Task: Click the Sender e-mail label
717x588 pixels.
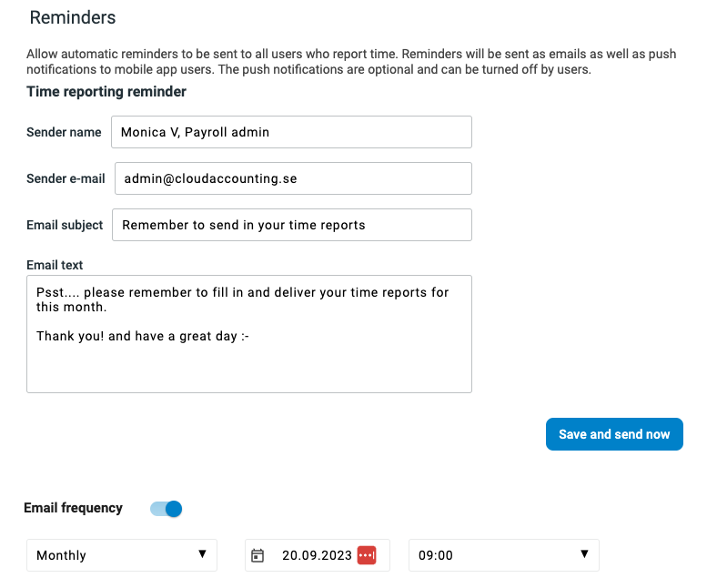Action: pos(66,178)
